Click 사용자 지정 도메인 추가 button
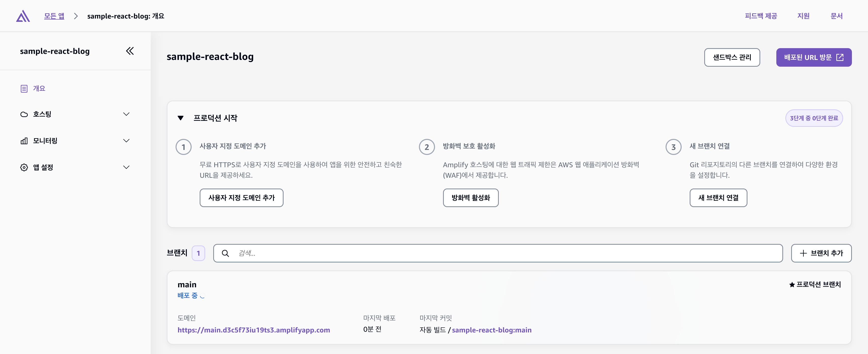The image size is (868, 354). tap(241, 198)
